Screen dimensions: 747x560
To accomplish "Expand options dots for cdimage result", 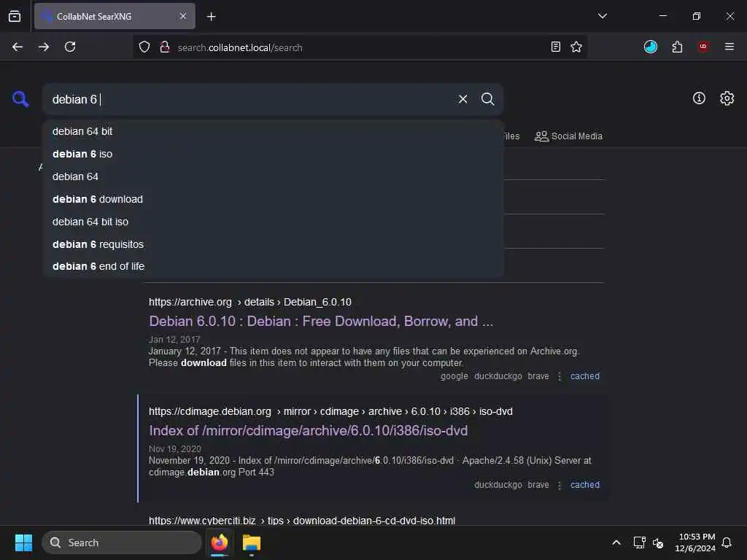I will (x=560, y=485).
